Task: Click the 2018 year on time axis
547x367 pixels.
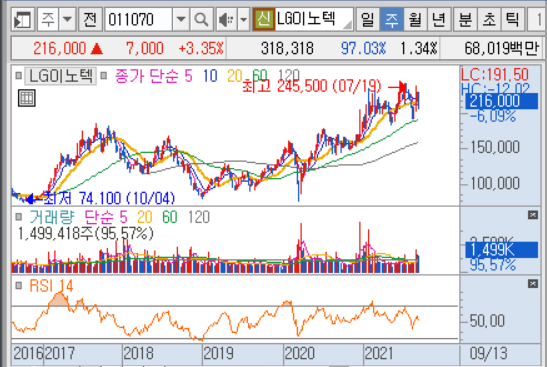Action: (x=138, y=353)
